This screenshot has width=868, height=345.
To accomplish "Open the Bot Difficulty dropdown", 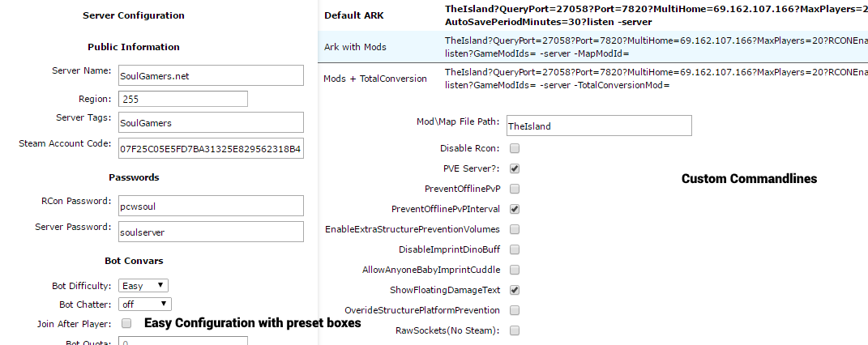I will click(143, 286).
